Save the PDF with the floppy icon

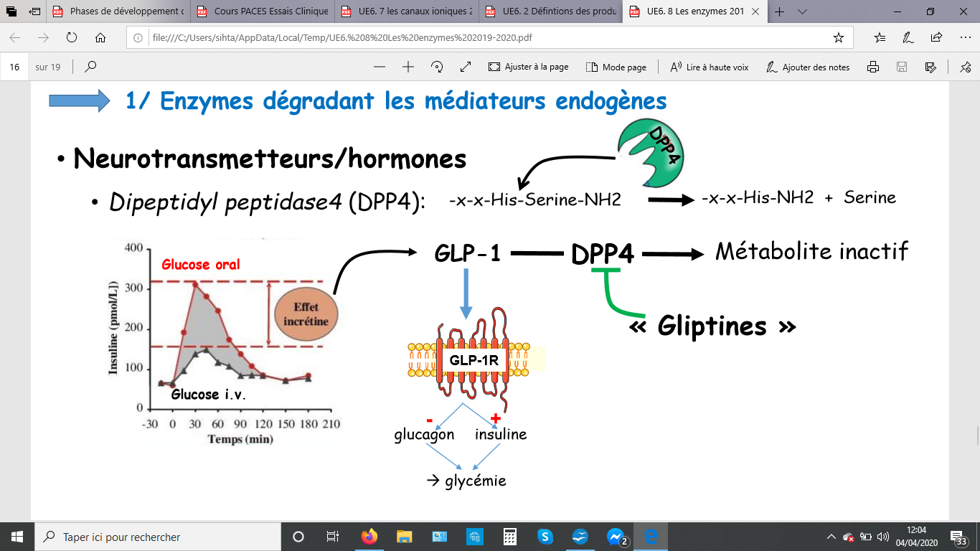pos(902,67)
